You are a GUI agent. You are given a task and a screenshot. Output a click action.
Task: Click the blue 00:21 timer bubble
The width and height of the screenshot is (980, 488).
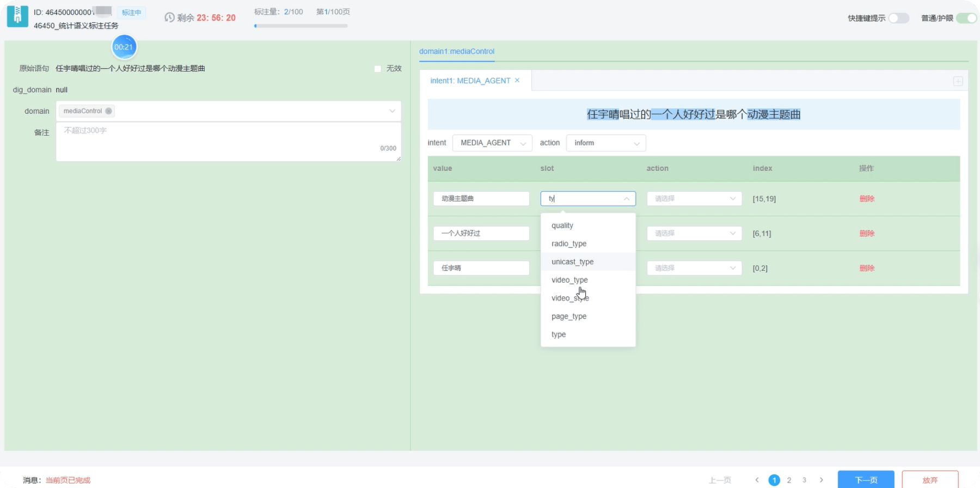pyautogui.click(x=124, y=47)
